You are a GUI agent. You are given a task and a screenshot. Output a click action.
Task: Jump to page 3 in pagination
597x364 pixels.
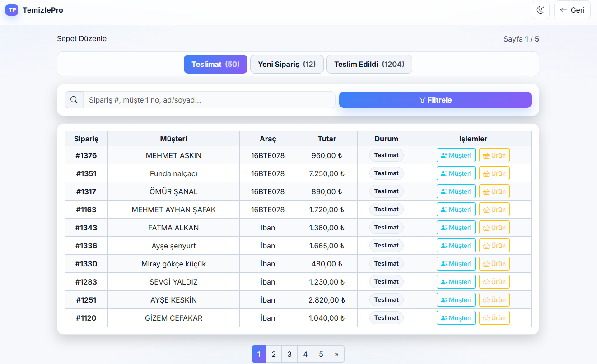(289, 354)
